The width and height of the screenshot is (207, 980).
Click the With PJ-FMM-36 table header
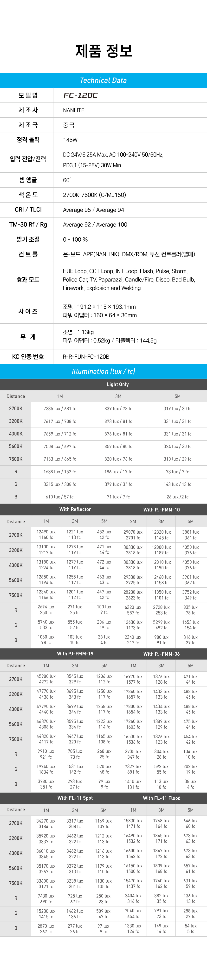(162, 654)
